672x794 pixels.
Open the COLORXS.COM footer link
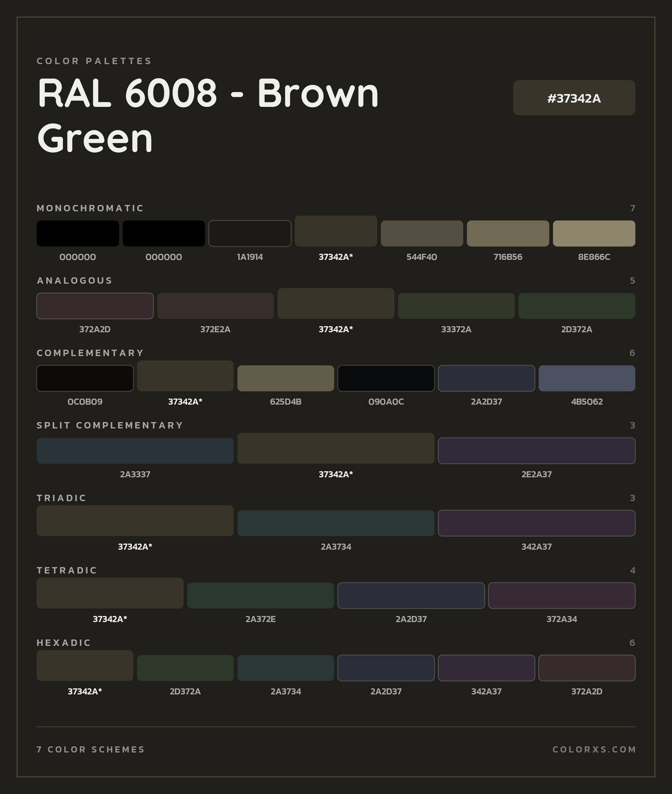click(594, 749)
